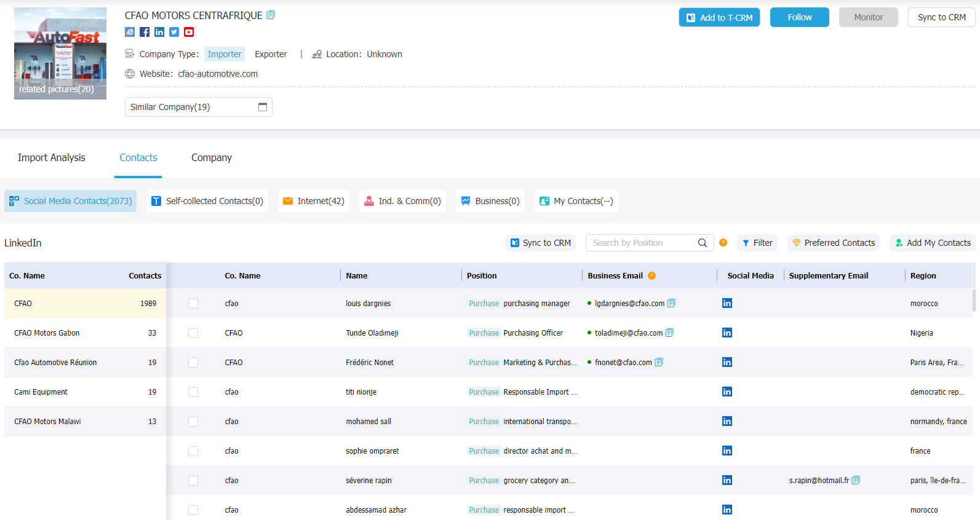Click the Monitor button
The image size is (980, 520).
pos(869,17)
